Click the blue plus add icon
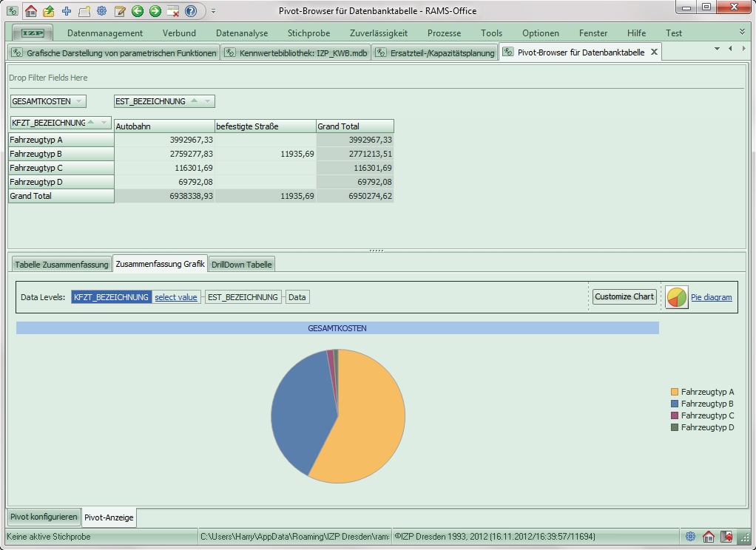 pos(67,11)
